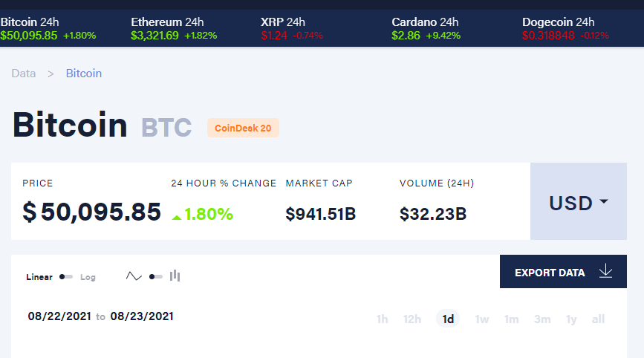
Task: Click the line chart icon
Action: pos(134,276)
